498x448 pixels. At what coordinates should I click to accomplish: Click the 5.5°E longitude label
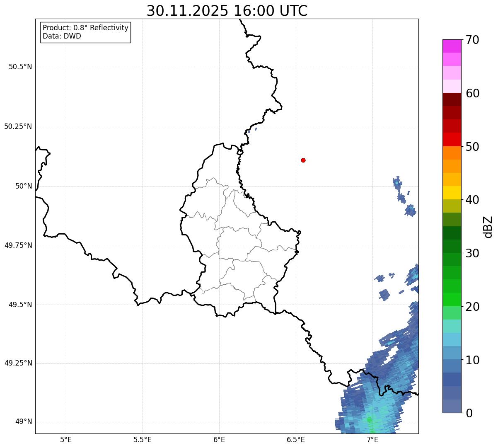pos(143,439)
